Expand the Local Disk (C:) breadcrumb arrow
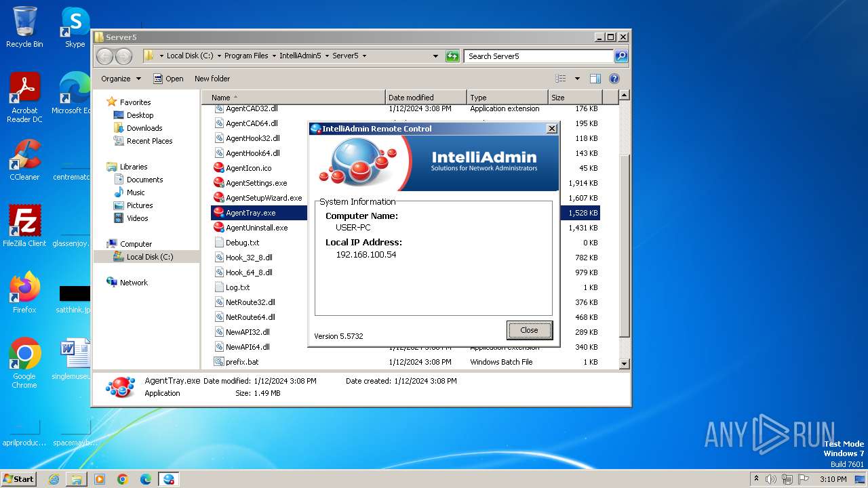 click(218, 56)
